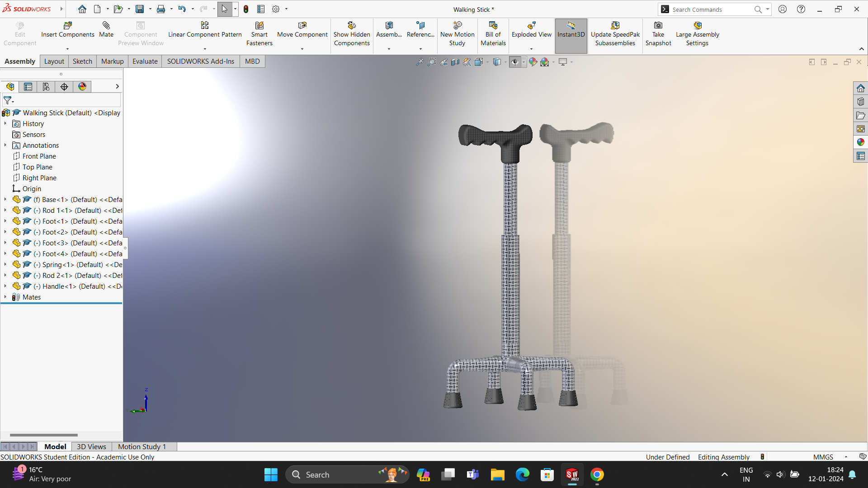
Task: Create an Exploded View
Action: click(531, 30)
